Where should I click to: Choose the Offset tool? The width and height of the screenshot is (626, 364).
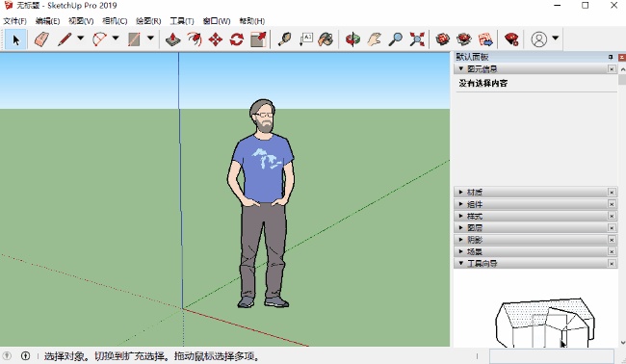tap(195, 39)
